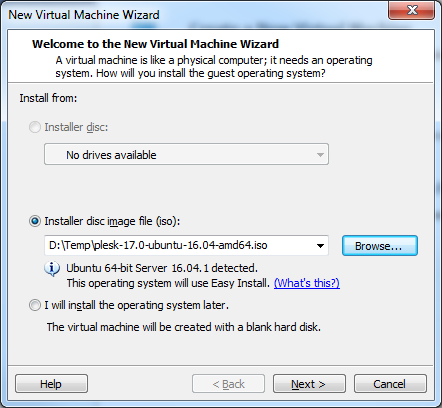
Task: Proceed with the Next button
Action: (309, 384)
